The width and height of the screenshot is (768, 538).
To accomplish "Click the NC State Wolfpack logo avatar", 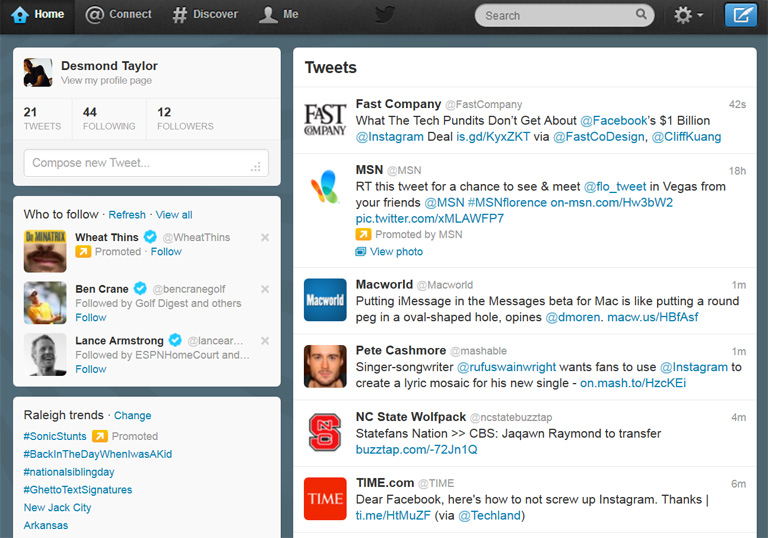I will point(325,432).
